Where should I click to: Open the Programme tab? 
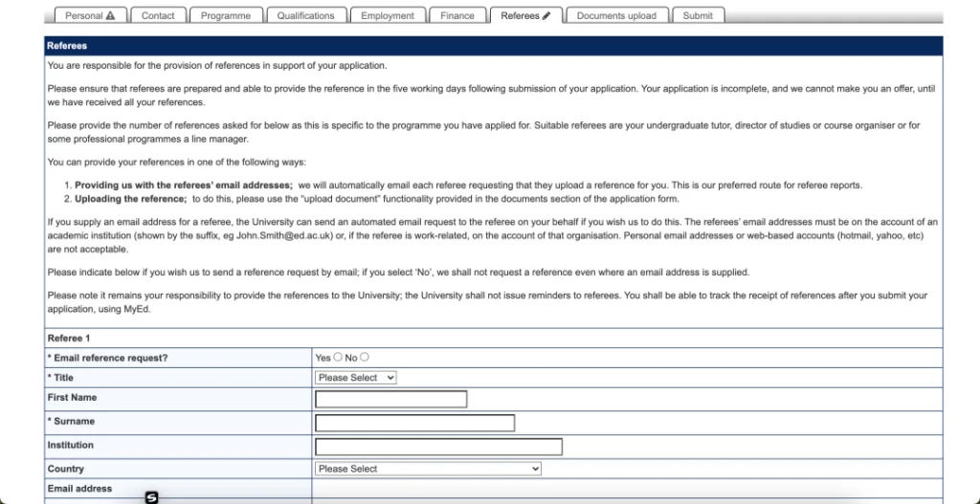pyautogui.click(x=226, y=16)
